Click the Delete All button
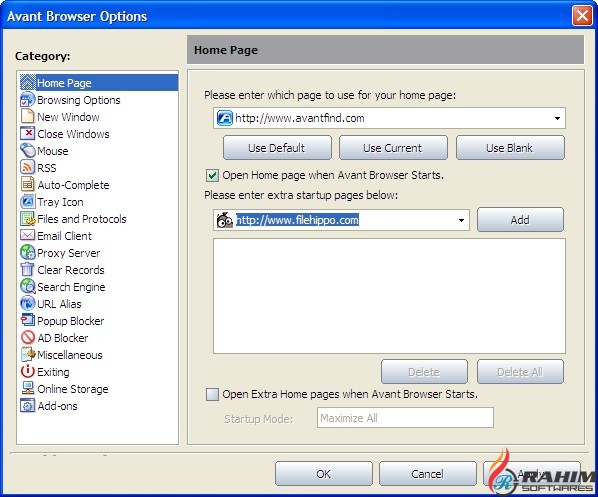This screenshot has width=598, height=497. pyautogui.click(x=520, y=372)
